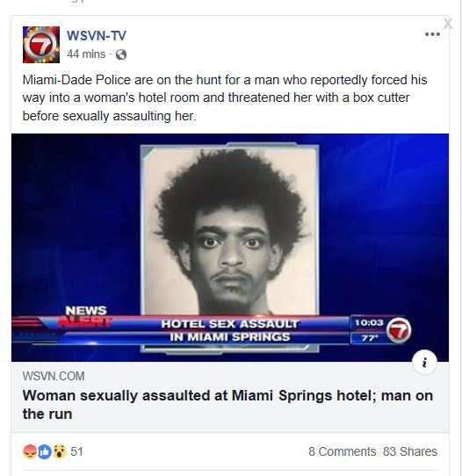
Task: View the 51 reactions count
Action: [x=76, y=451]
